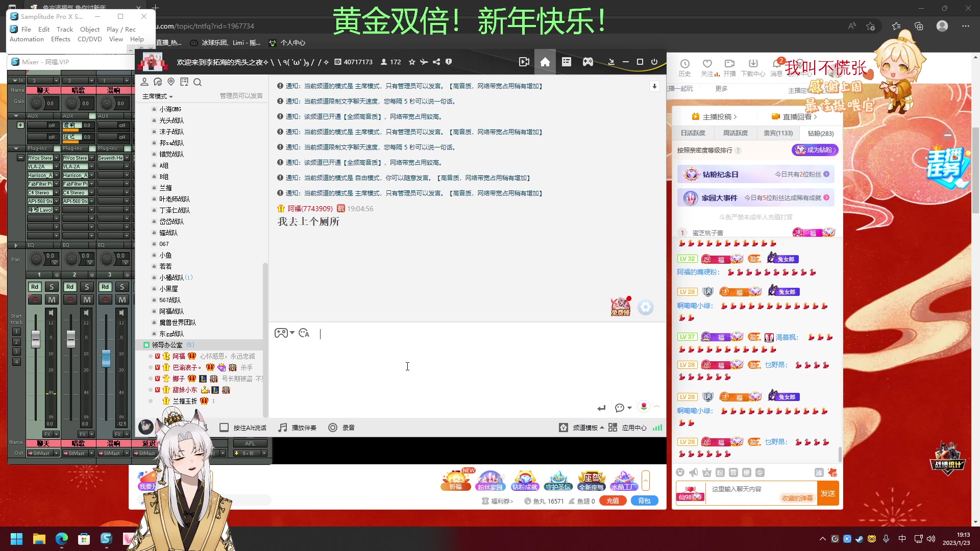Click the return/send arrow icon in chat input
980x551 pixels.
coord(601,408)
